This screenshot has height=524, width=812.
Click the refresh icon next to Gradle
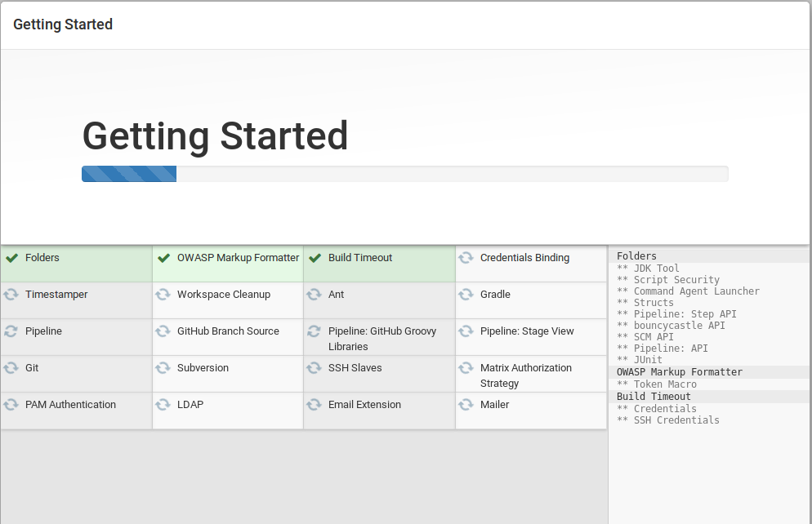click(x=466, y=295)
